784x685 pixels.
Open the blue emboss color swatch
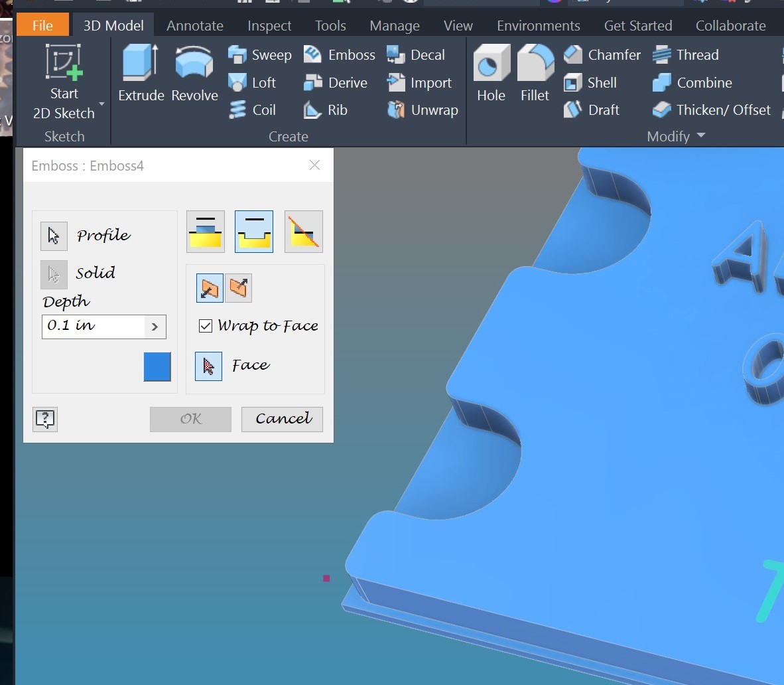157,366
